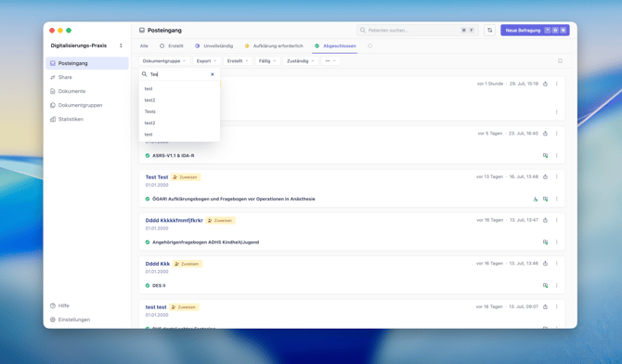Open Statistiken in the sidebar

87,119
